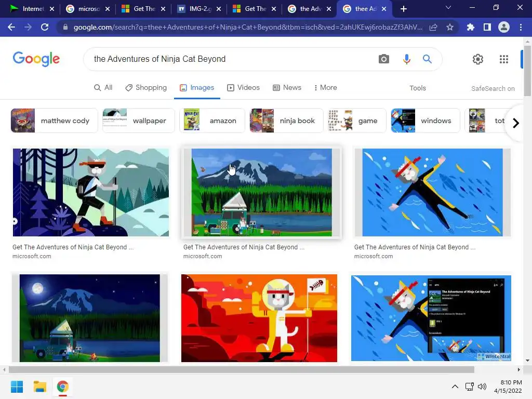Switch to the All results tab

103,87
